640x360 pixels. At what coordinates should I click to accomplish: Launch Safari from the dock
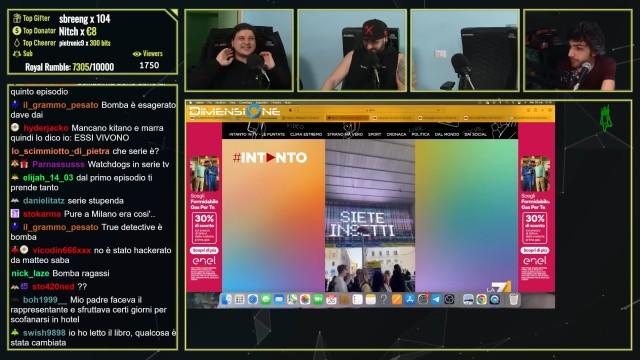point(253,300)
